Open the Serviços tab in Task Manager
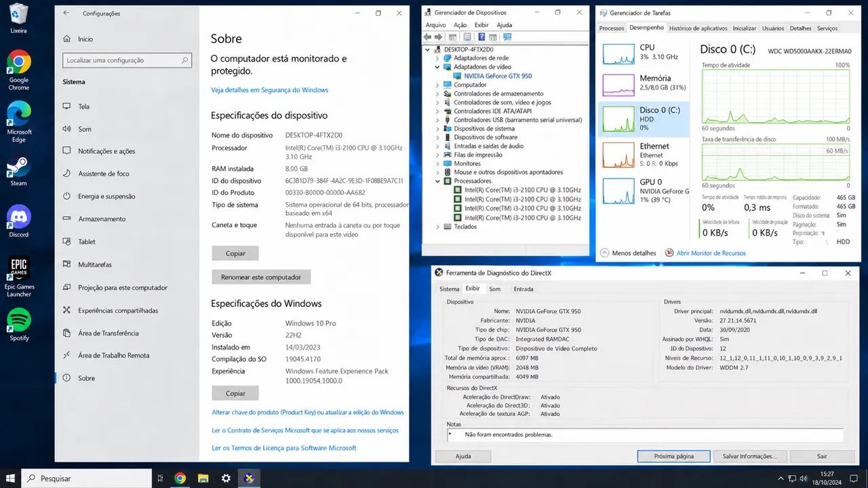This screenshot has width=868, height=488. 827,28
